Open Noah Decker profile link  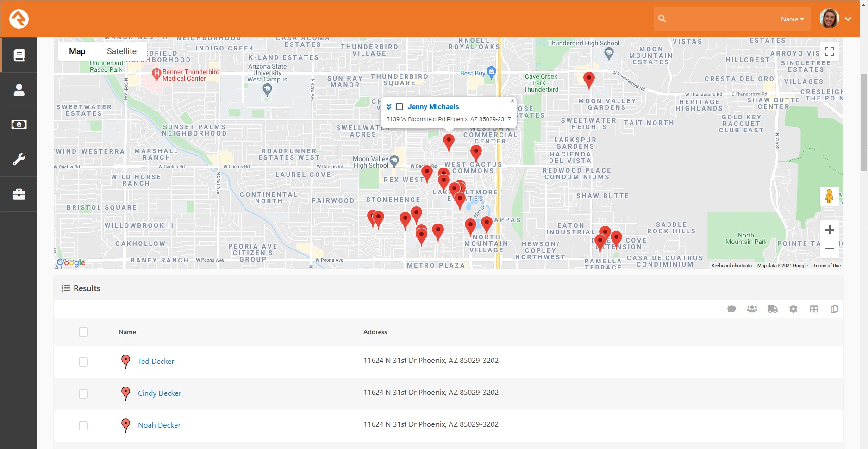click(159, 425)
